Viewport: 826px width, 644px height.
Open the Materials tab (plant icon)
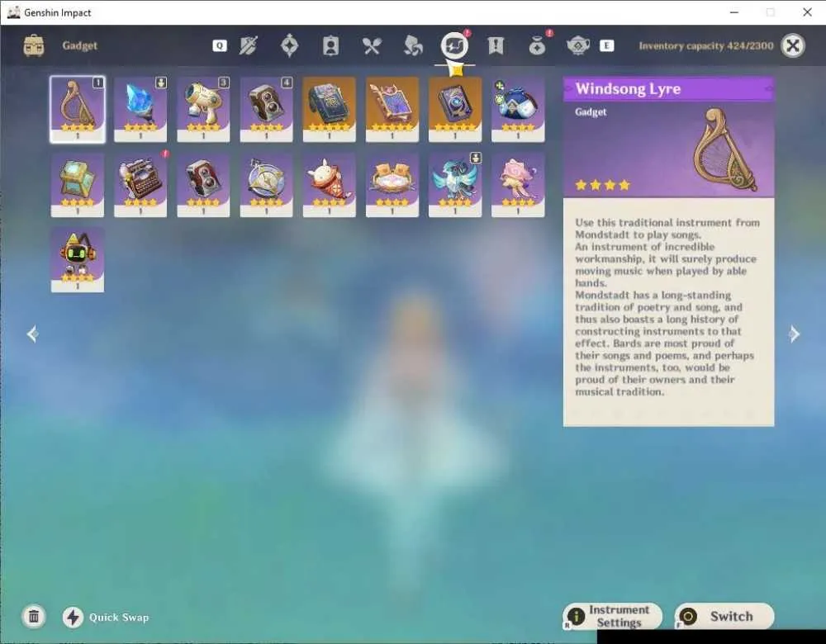point(413,45)
